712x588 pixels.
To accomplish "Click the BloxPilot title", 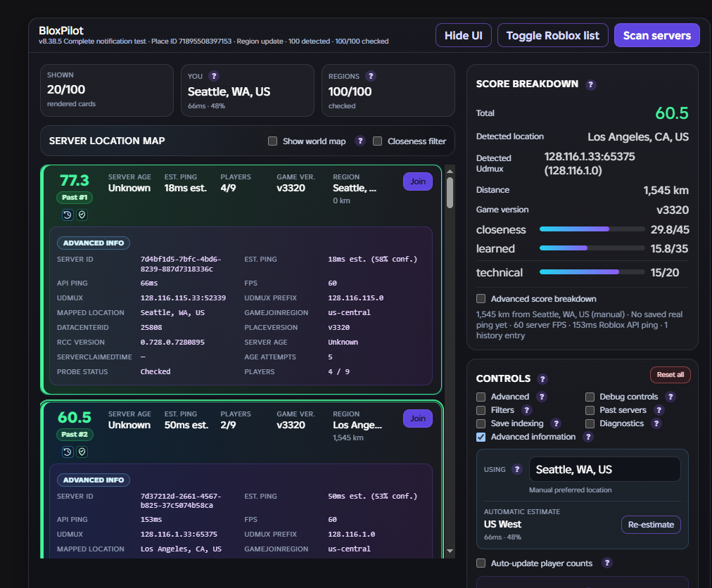I will (x=61, y=31).
